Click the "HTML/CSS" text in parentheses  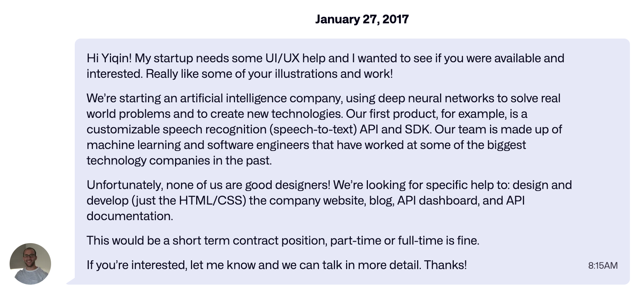pos(212,200)
